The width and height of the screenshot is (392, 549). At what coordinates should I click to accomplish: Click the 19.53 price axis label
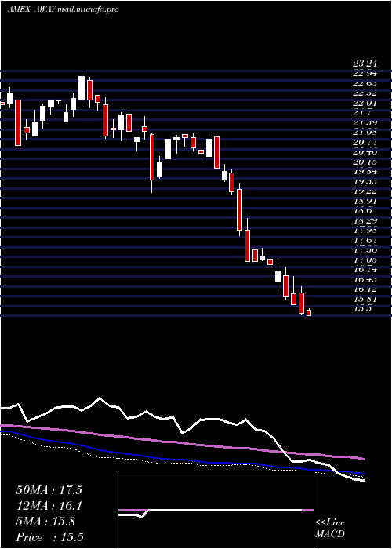365,181
